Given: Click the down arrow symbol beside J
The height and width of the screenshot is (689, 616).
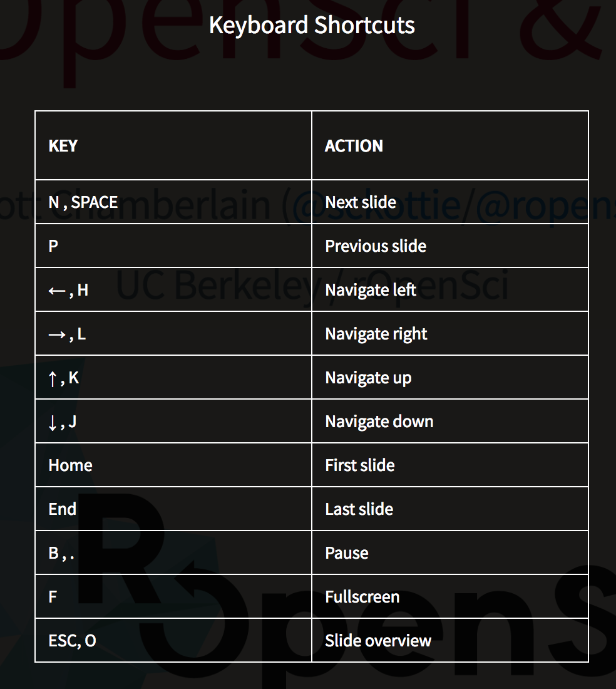Looking at the screenshot, I should [53, 422].
